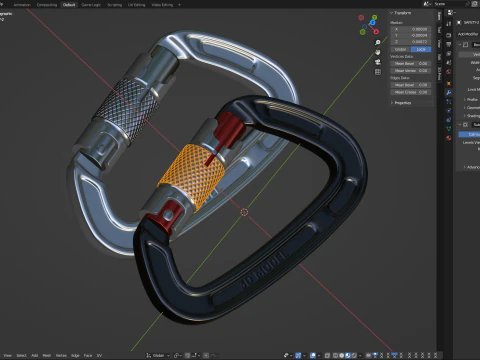480x360 pixels.
Task: Open the Render properties tab icon
Action: (x=449, y=35)
